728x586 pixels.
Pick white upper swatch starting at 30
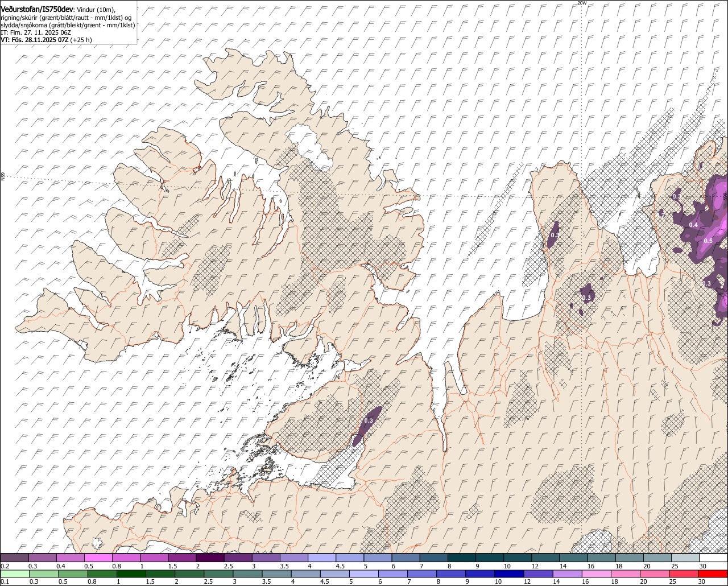tap(714, 558)
